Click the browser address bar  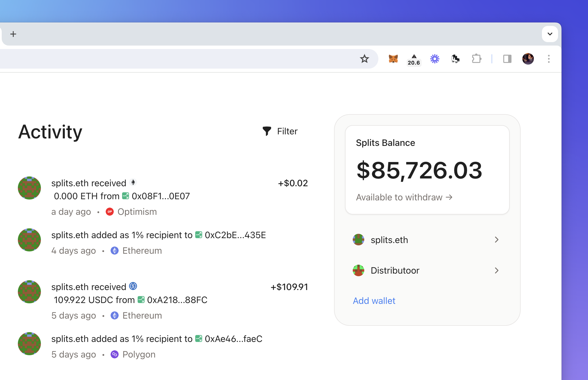click(173, 59)
